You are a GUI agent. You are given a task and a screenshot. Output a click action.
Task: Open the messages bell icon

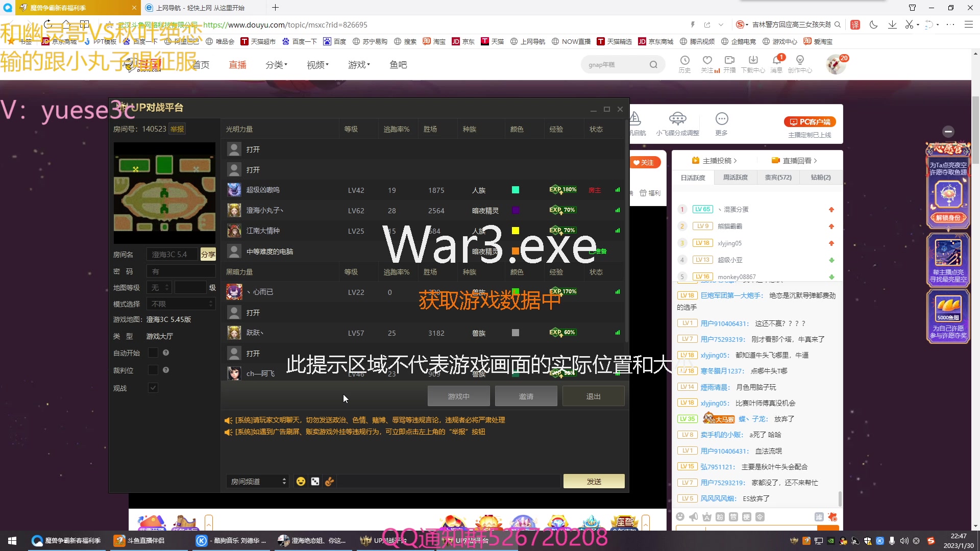click(776, 61)
